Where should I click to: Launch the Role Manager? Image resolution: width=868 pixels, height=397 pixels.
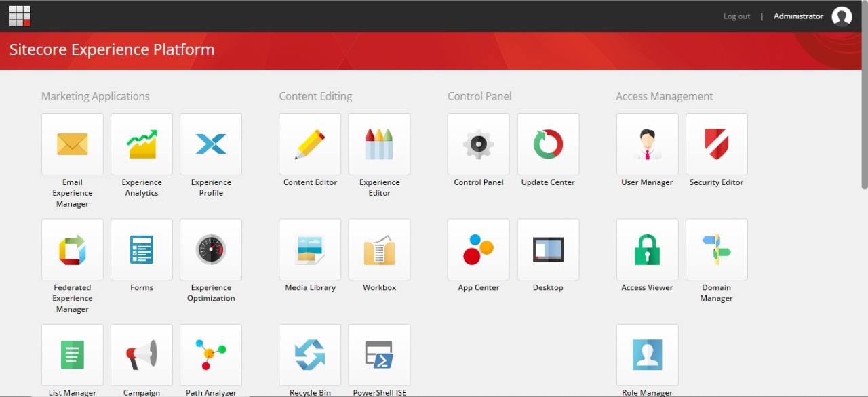click(x=648, y=355)
